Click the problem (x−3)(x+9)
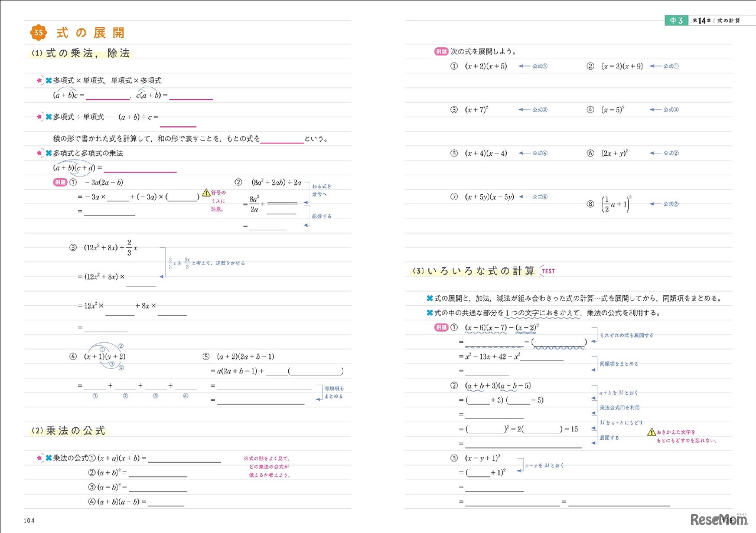 click(622, 66)
